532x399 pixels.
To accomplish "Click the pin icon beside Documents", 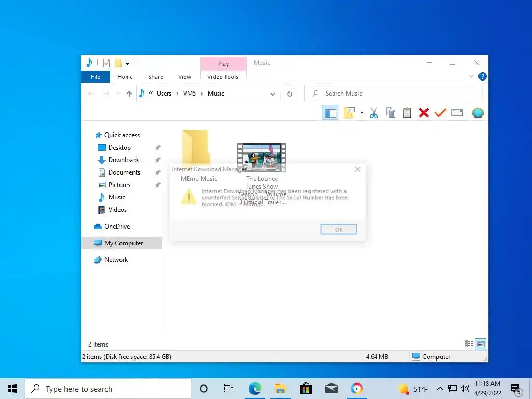I will (x=158, y=172).
